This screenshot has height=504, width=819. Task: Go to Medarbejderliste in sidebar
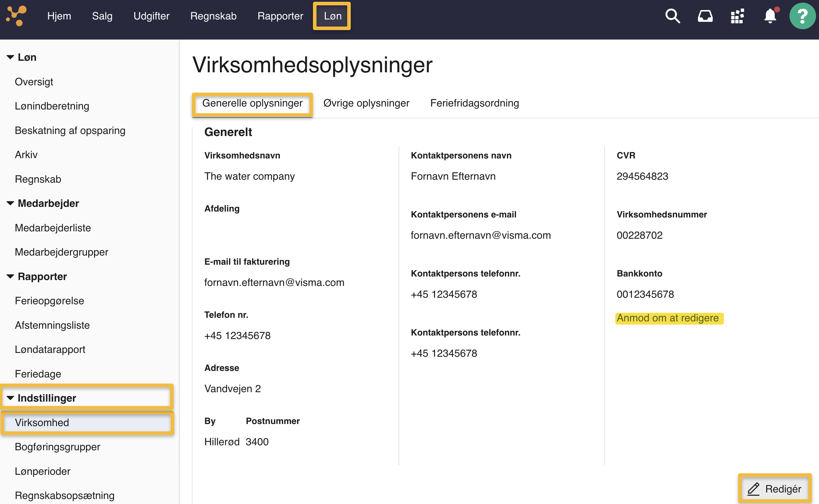pos(53,228)
